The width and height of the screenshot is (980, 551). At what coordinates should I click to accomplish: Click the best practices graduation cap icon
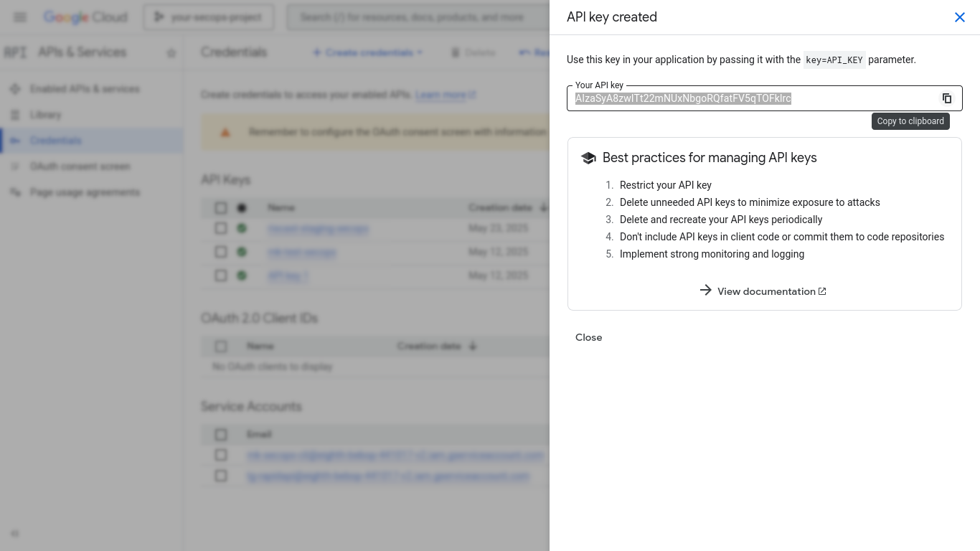coord(588,158)
